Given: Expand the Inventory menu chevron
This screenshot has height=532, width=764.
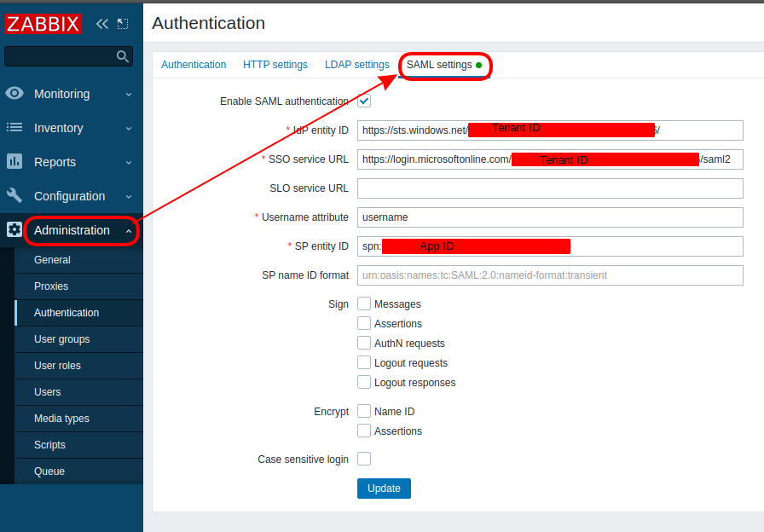Looking at the screenshot, I should point(129,128).
